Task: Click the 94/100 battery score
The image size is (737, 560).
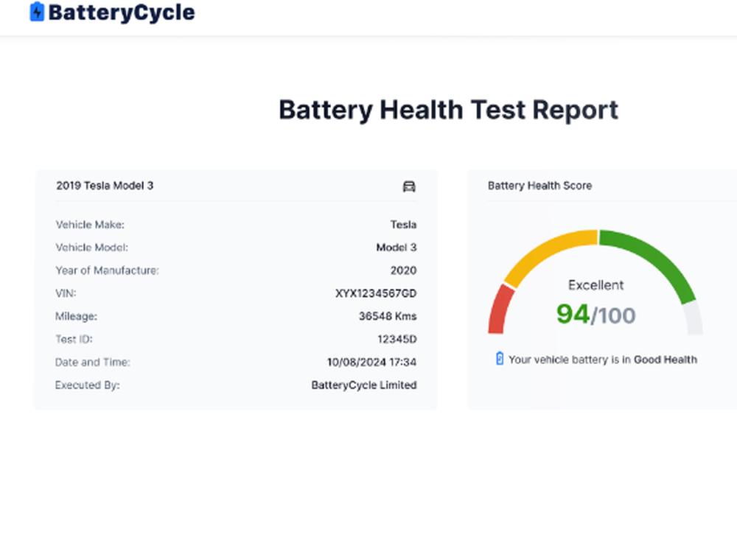Action: [595, 315]
